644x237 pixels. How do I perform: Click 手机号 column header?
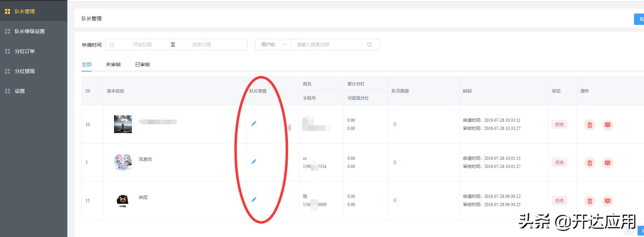pos(309,98)
